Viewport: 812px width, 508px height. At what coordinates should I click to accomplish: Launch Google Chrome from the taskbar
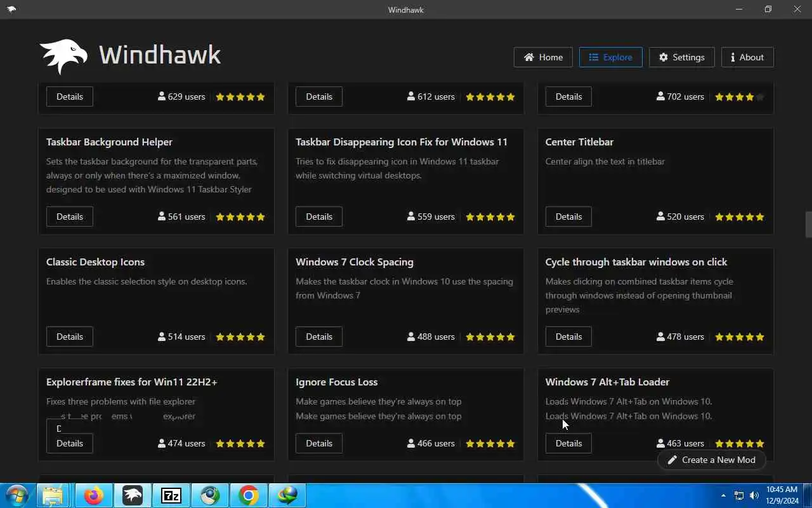[249, 495]
